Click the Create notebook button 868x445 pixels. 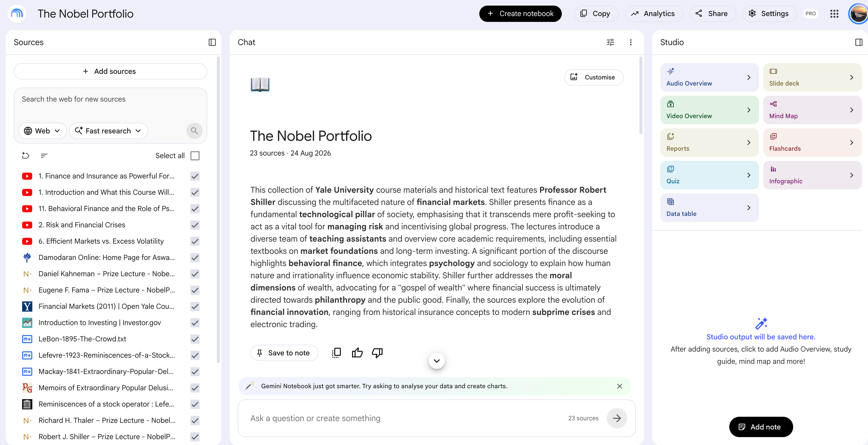[x=520, y=13]
